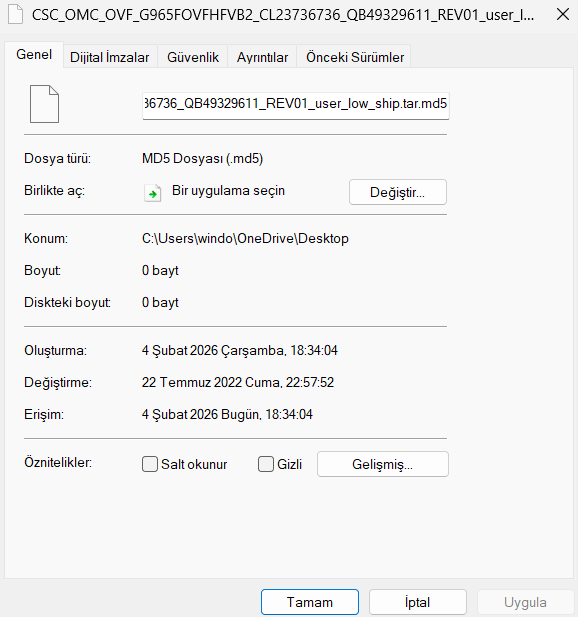
Task: Click the İptal button
Action: pyautogui.click(x=417, y=602)
